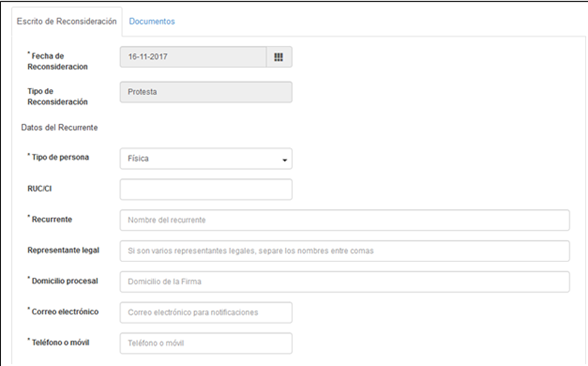Click the Fecha de Reconsideracion label
The image size is (588, 366).
58,61
